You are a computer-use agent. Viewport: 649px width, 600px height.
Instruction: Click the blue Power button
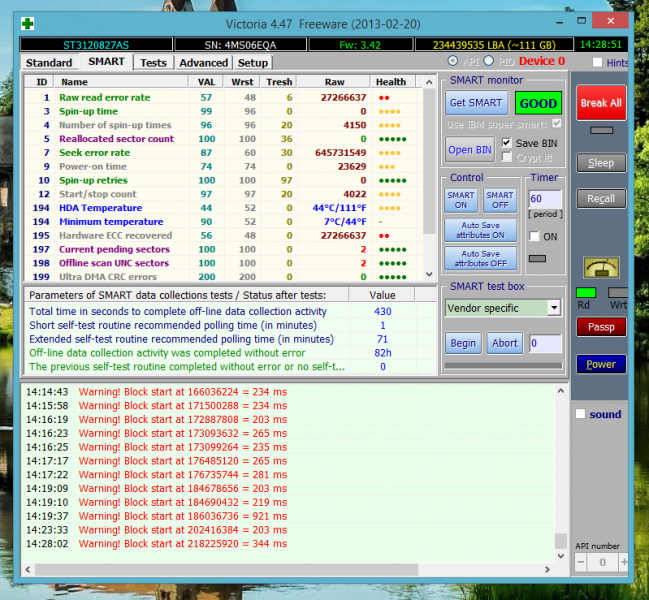[600, 364]
